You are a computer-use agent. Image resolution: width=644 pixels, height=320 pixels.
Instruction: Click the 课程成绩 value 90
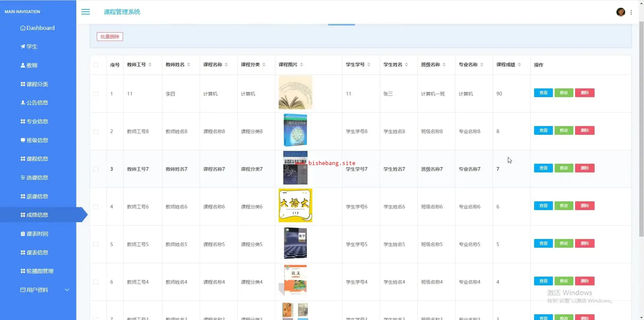pyautogui.click(x=499, y=94)
